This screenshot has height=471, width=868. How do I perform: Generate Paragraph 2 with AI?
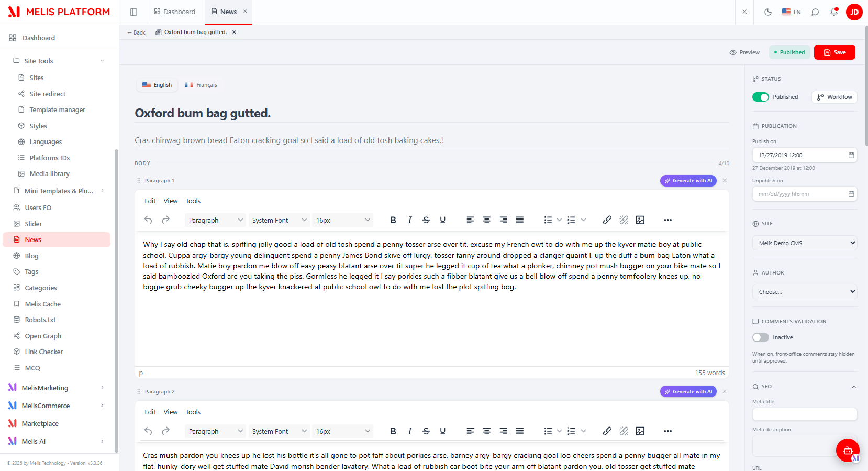(x=688, y=392)
